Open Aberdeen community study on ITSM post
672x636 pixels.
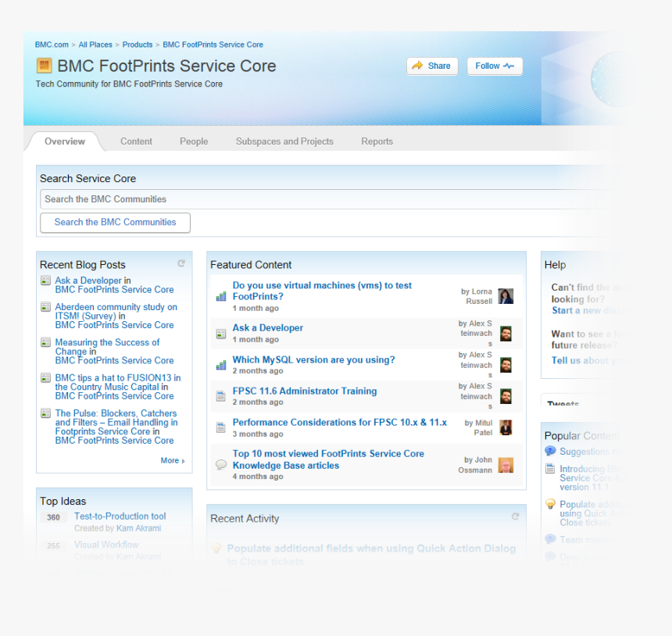point(116,312)
